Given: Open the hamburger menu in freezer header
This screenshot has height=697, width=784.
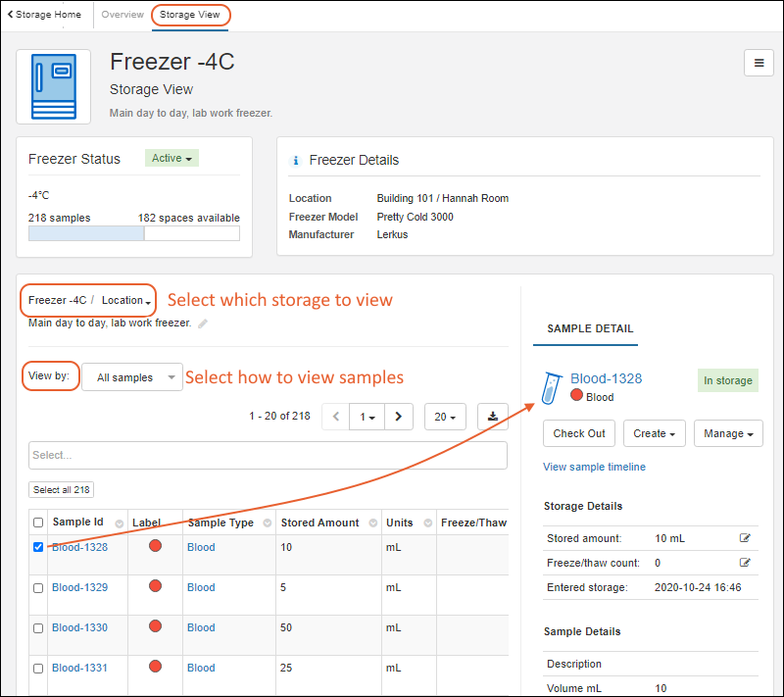Looking at the screenshot, I should pos(758,63).
